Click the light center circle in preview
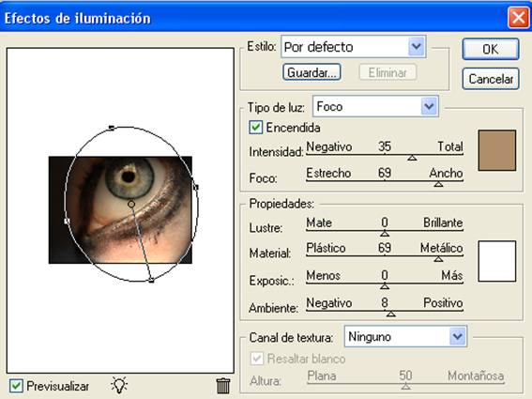The width and height of the screenshot is (532, 399). tap(131, 204)
